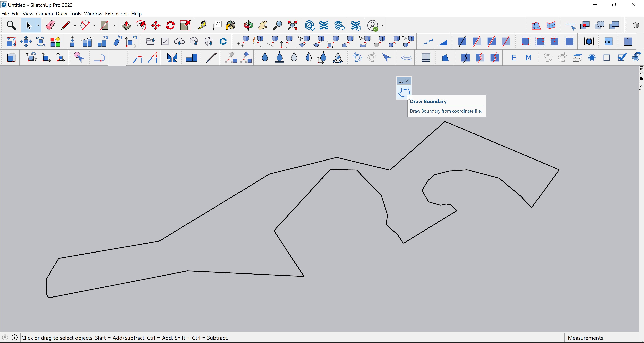The height and width of the screenshot is (343, 644).
Task: Expand the account sign-in dropdown arrow
Action: point(382,26)
